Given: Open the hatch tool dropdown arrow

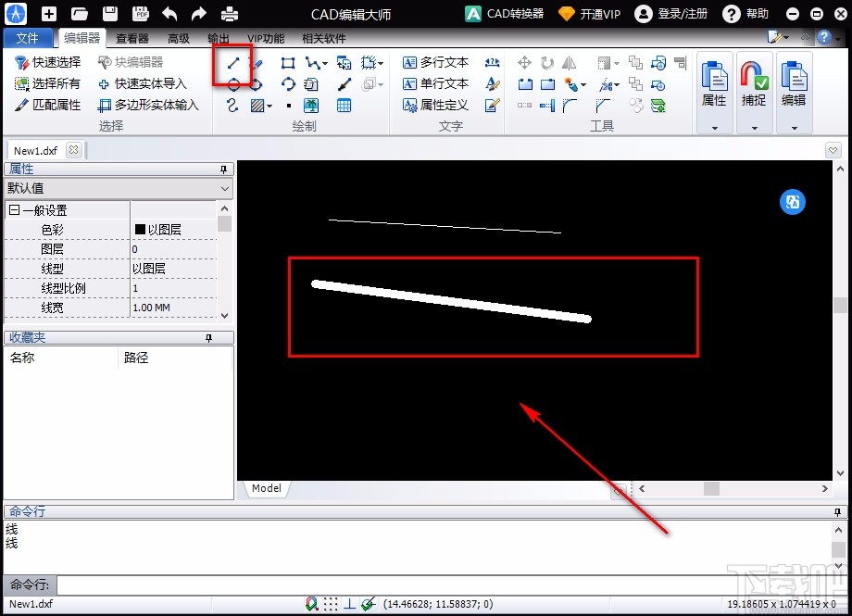Looking at the screenshot, I should click(x=269, y=106).
